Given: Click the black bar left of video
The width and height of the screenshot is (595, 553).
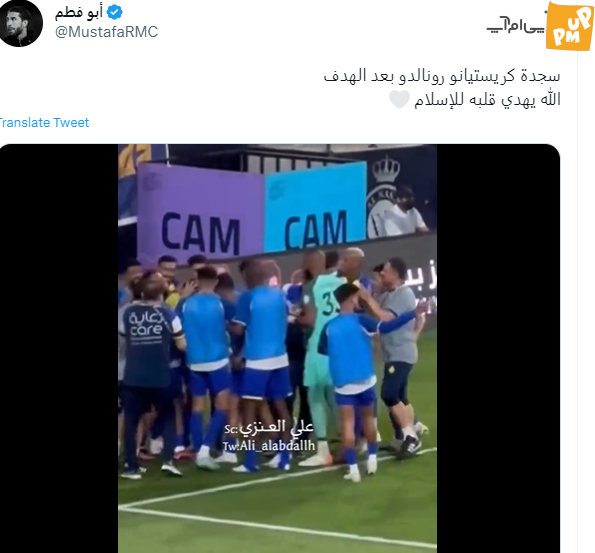Looking at the screenshot, I should (x=59, y=348).
